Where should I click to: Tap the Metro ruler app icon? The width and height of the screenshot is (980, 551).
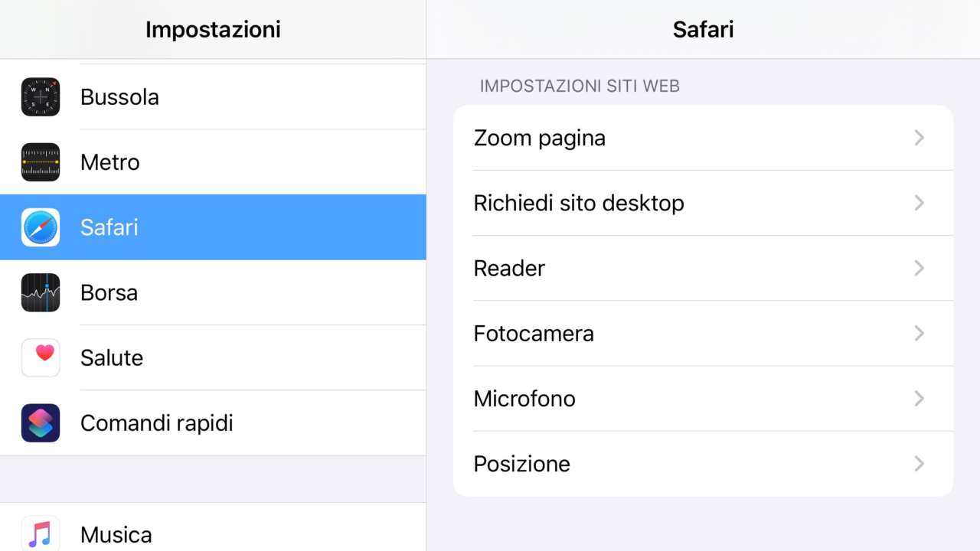tap(41, 162)
